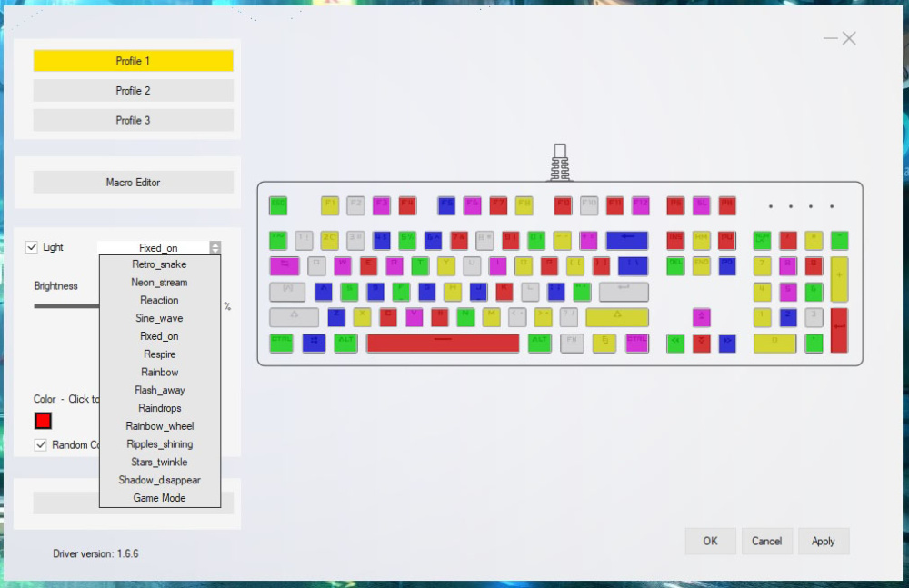The height and width of the screenshot is (588, 909).
Task: Click the yellow right Shift key
Action: point(617,318)
